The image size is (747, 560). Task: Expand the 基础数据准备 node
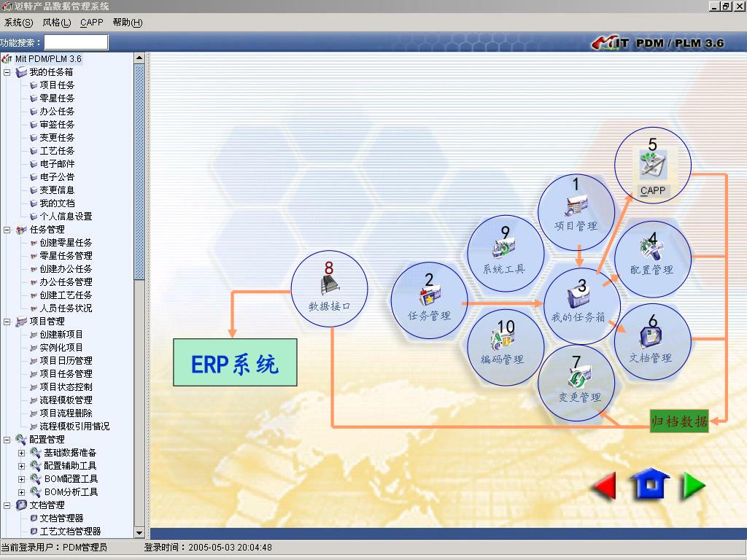21,453
